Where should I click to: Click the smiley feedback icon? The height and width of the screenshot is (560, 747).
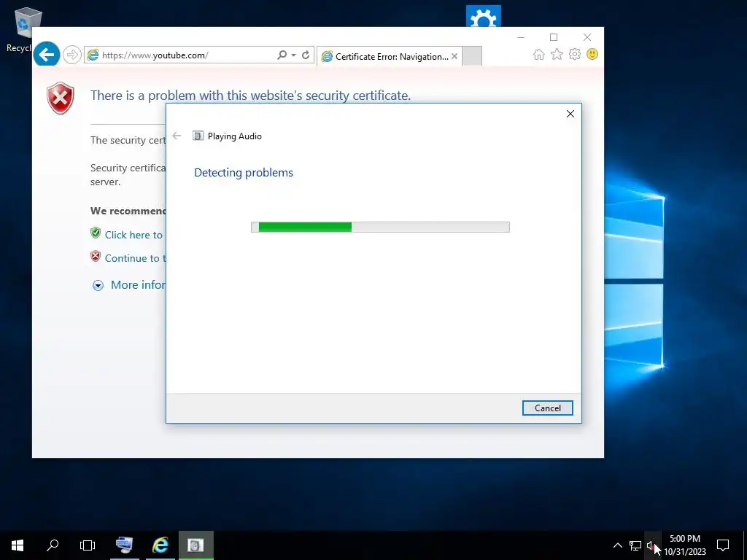592,54
